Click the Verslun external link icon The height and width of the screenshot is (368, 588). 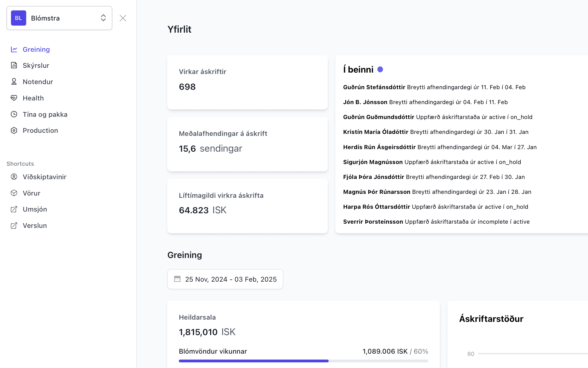point(14,226)
